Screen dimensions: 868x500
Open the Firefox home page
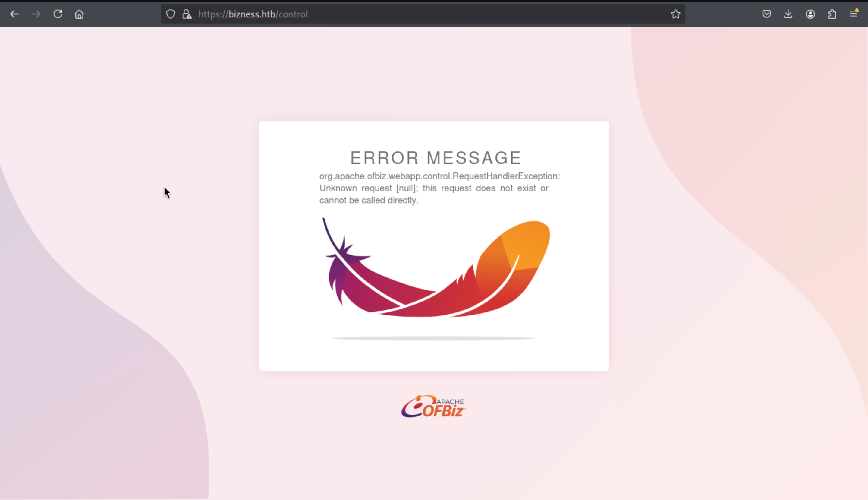[x=79, y=14]
